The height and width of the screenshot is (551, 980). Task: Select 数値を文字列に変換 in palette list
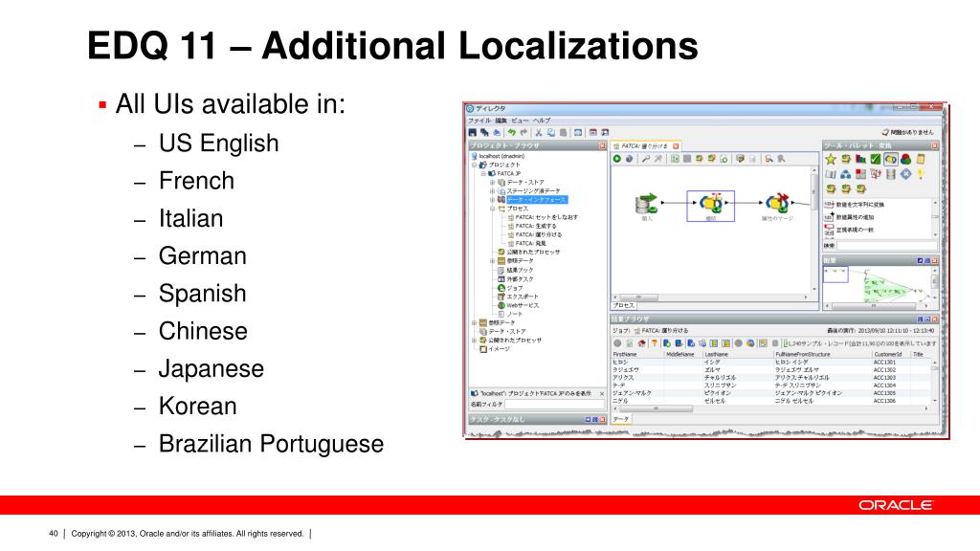[860, 205]
